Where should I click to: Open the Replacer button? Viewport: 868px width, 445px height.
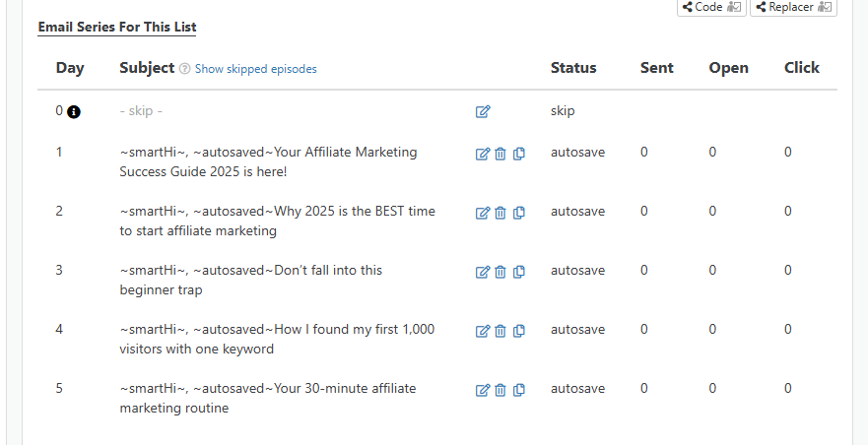(793, 7)
